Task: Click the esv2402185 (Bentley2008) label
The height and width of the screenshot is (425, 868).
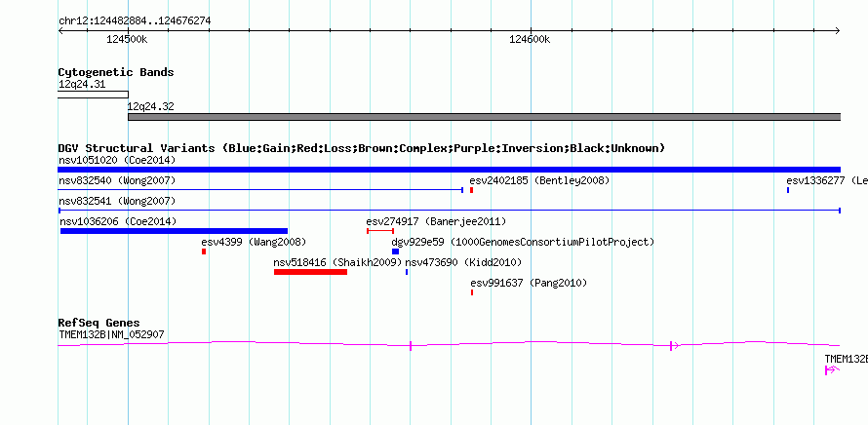Action: [539, 180]
